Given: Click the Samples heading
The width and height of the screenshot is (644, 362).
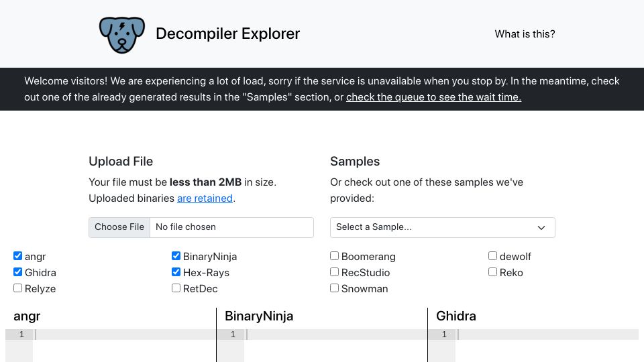Looking at the screenshot, I should pyautogui.click(x=355, y=162).
